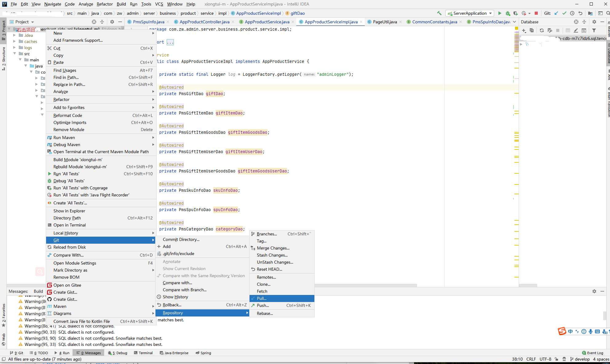Click the Git Commit green checkmark

pyautogui.click(x=564, y=13)
